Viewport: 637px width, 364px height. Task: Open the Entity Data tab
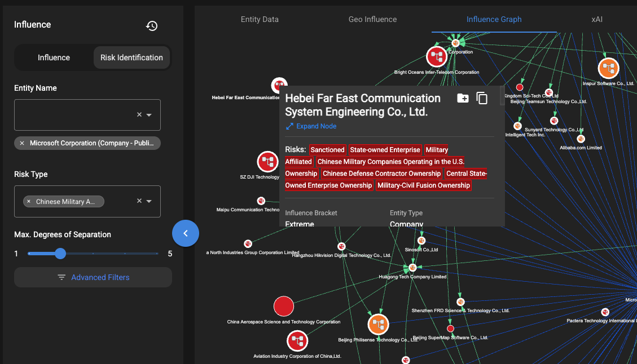pyautogui.click(x=260, y=20)
